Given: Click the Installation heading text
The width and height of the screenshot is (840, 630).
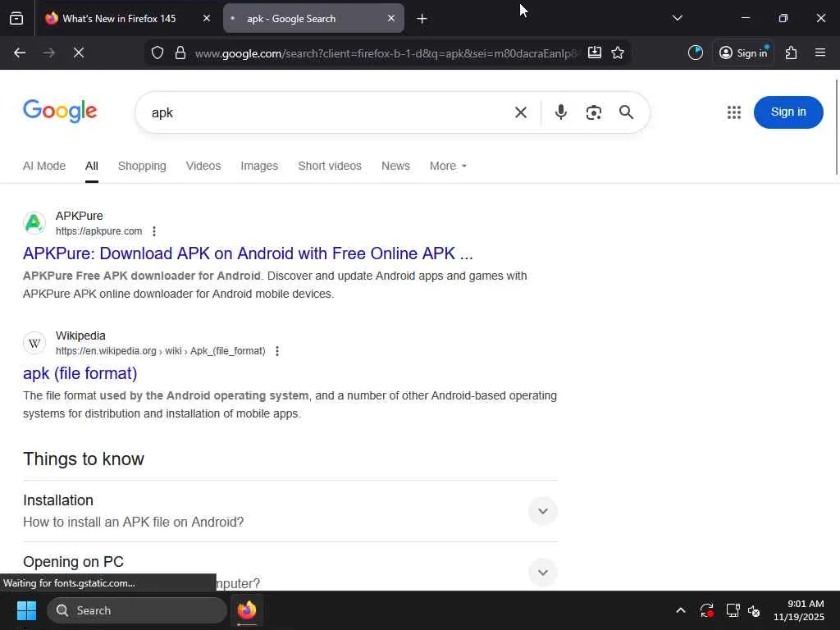Looking at the screenshot, I should coord(58,500).
